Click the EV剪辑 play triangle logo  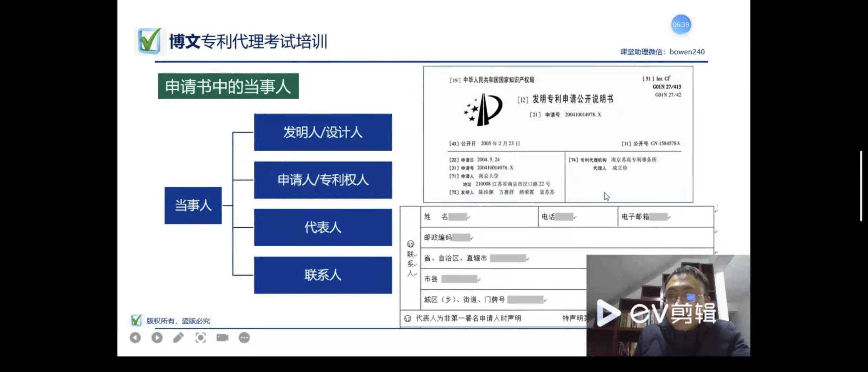tap(608, 313)
